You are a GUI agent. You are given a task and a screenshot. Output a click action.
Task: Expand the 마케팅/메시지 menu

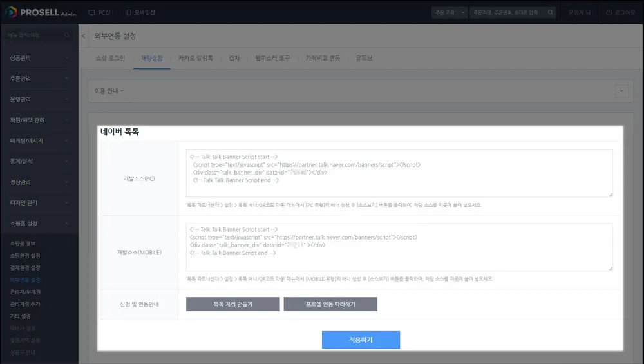click(39, 140)
